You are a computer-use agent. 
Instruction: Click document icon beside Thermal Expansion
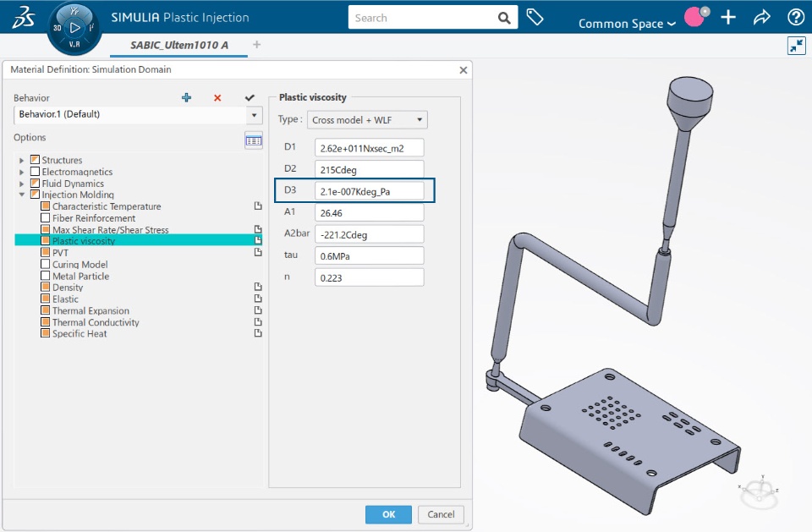click(x=258, y=310)
